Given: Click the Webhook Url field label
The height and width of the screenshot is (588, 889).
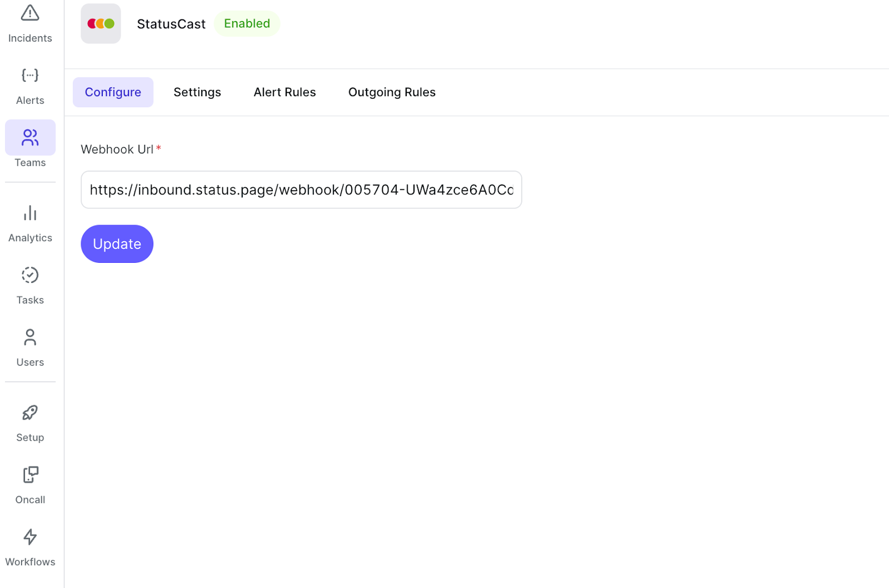Looking at the screenshot, I should coord(117,150).
